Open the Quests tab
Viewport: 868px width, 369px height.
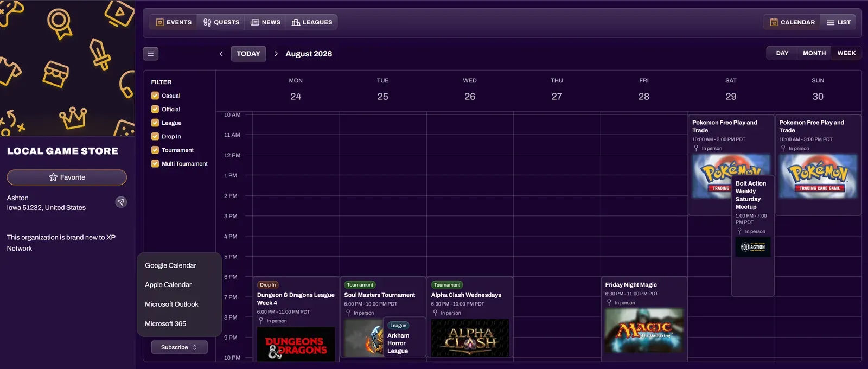(x=221, y=22)
